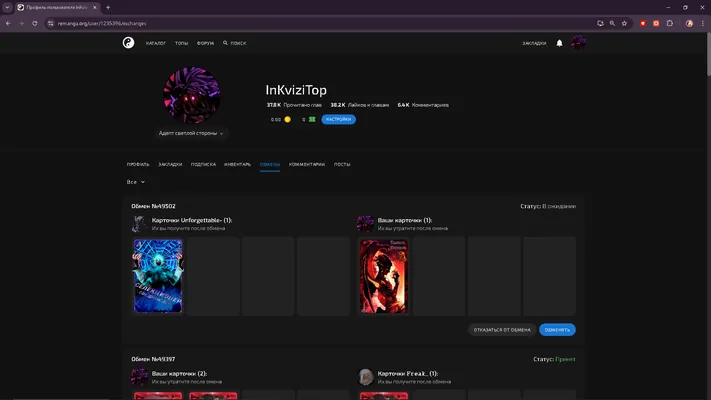The width and height of the screenshot is (711, 400).
Task: Open the user avatar menu in header
Action: pyautogui.click(x=578, y=43)
